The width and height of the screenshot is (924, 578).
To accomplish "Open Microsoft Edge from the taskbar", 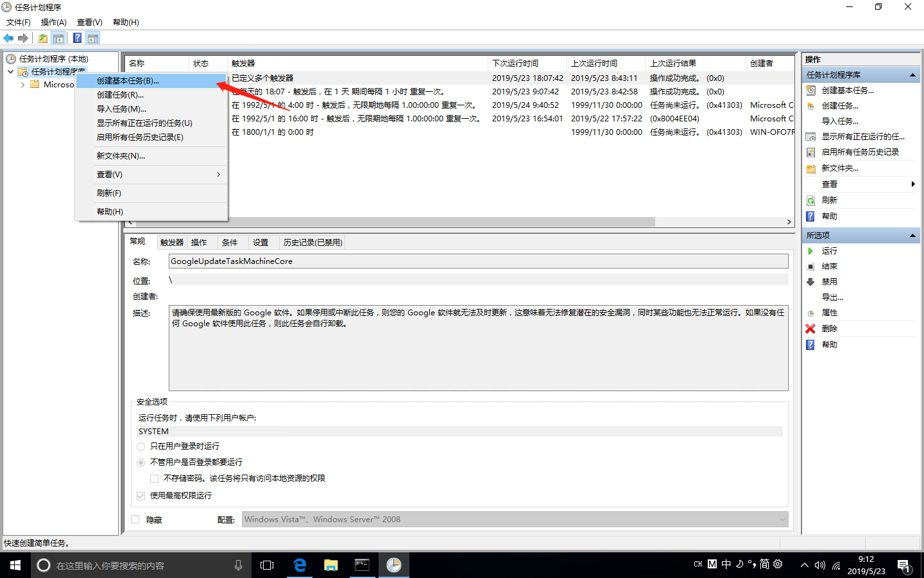I will 299,565.
